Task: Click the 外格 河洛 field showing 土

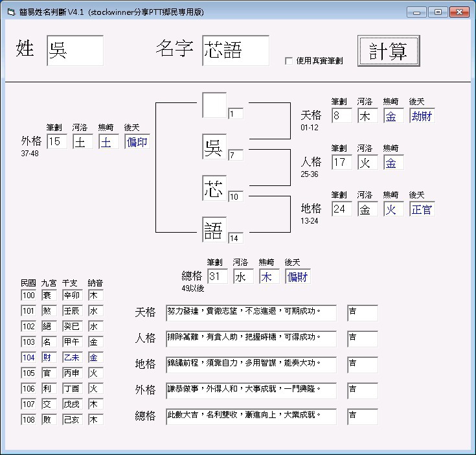Action: [x=83, y=141]
